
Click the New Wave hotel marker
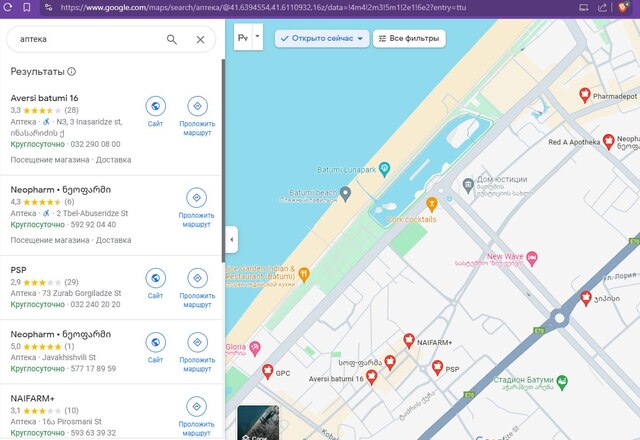coord(532,258)
